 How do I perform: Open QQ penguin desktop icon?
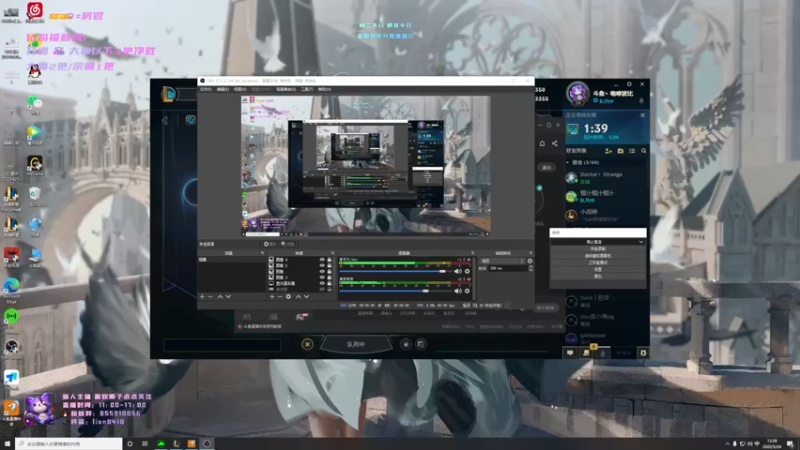35,74
